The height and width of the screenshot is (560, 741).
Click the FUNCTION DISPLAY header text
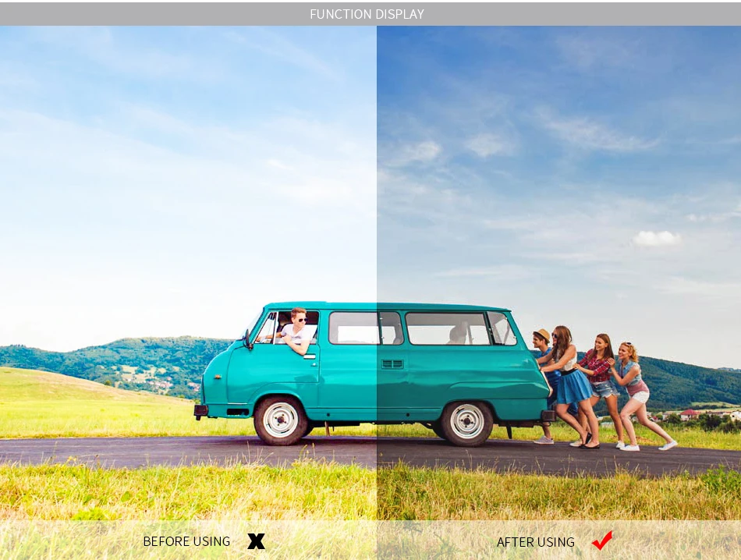pyautogui.click(x=367, y=14)
